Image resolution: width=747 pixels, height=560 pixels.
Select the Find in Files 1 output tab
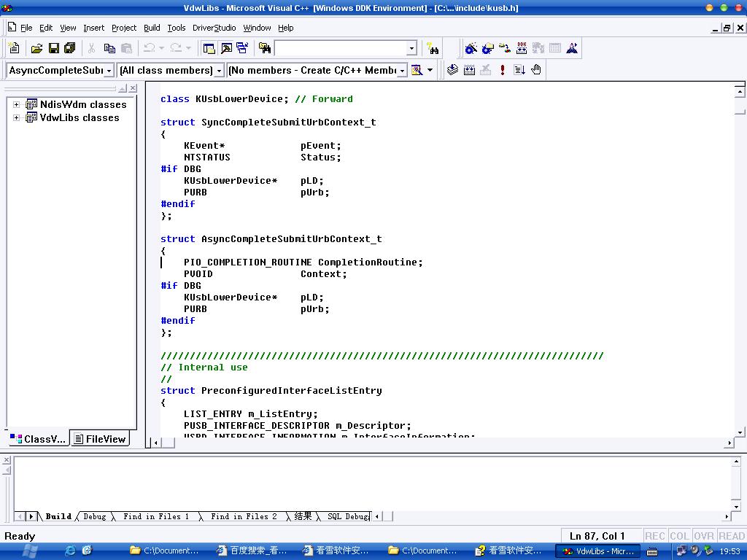point(155,516)
